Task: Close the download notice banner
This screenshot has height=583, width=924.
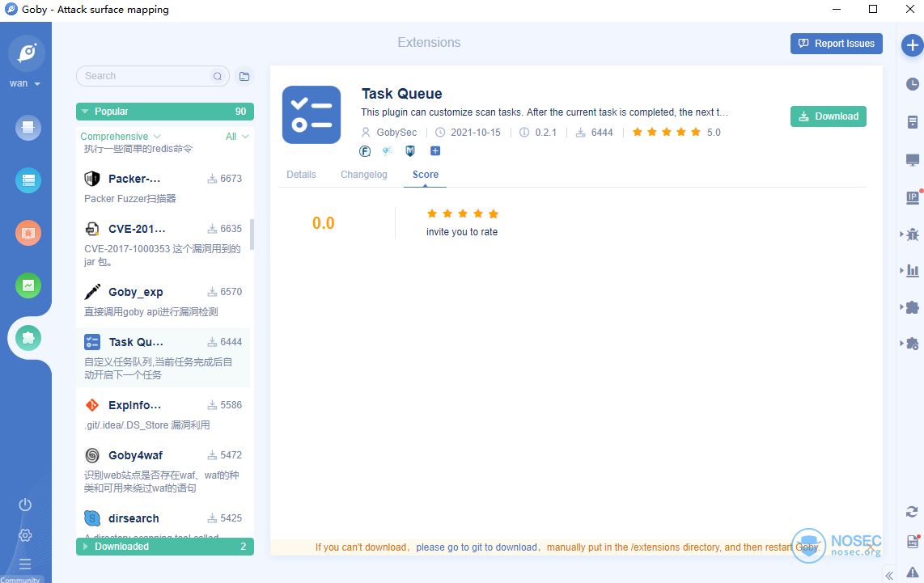Action: [x=871, y=547]
